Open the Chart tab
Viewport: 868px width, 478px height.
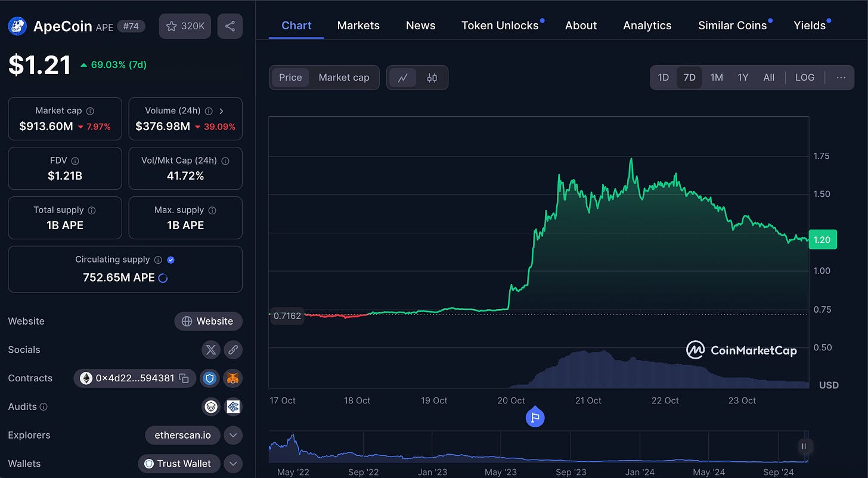pos(296,26)
